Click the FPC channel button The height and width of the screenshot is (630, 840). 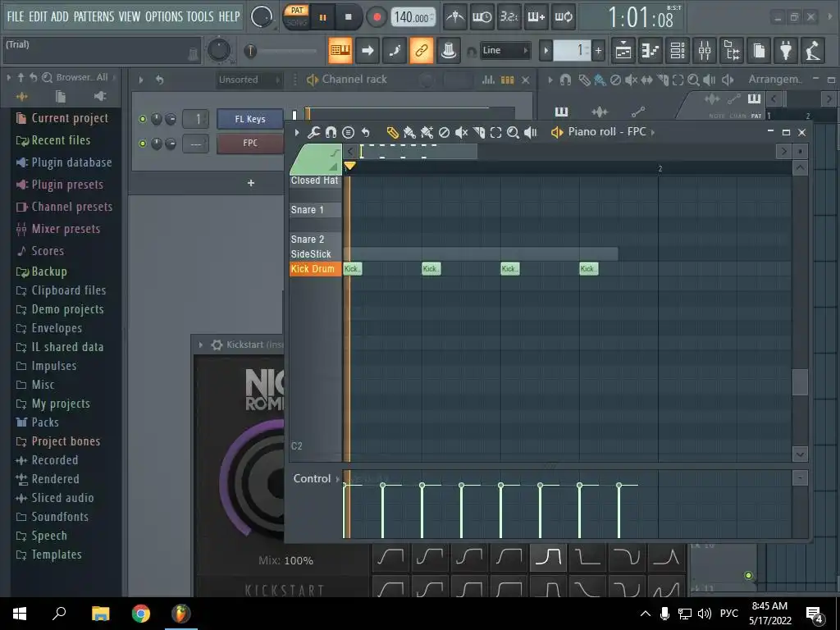pyautogui.click(x=250, y=144)
